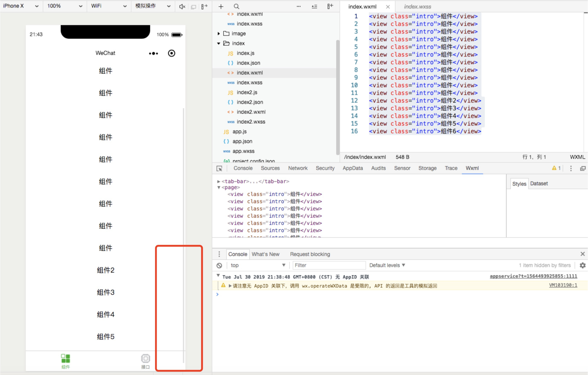Mute the simulator sound icon
The width and height of the screenshot is (588, 375).
click(x=182, y=7)
